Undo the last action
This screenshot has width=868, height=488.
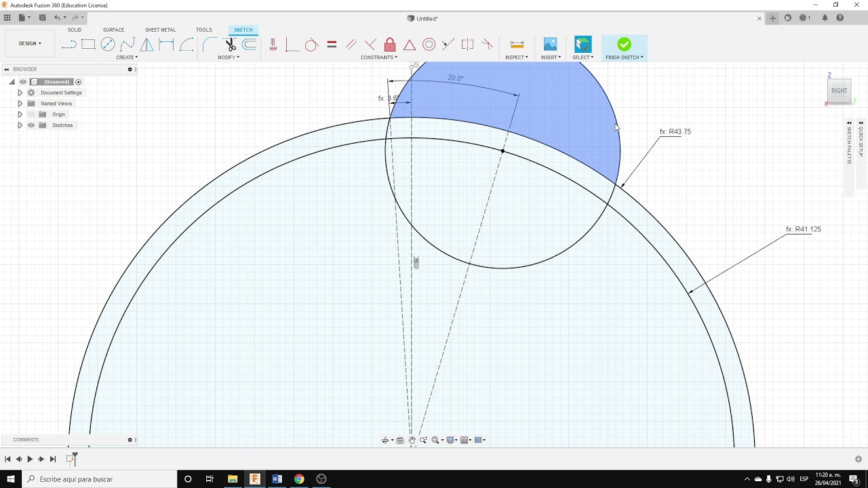click(58, 18)
